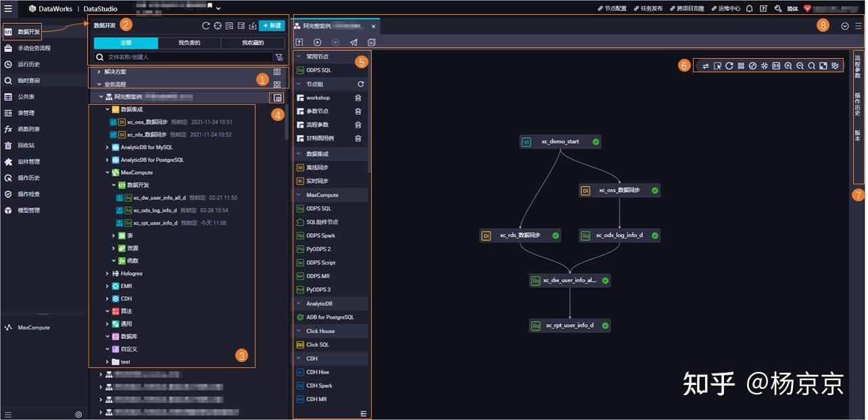
Task: Open the project switcher dropdown arrow
Action: point(218,9)
